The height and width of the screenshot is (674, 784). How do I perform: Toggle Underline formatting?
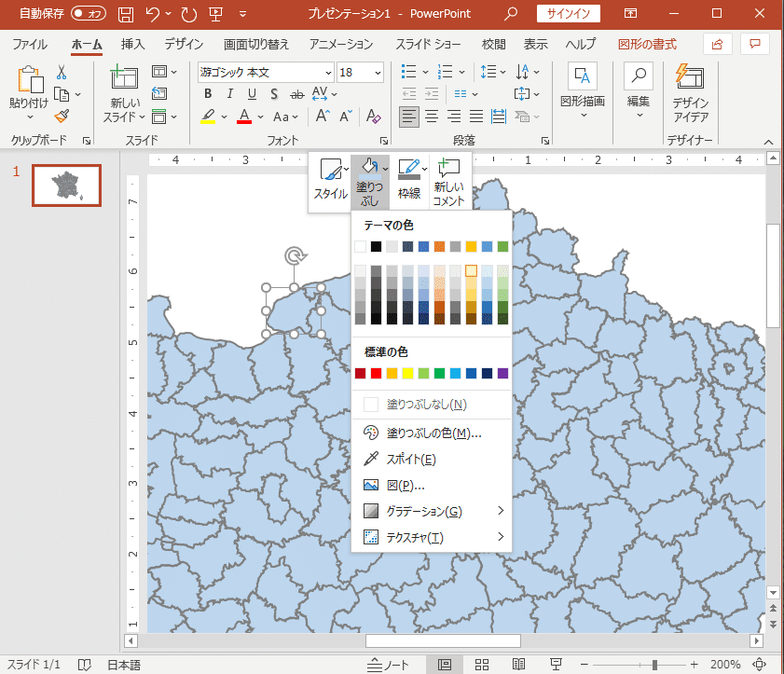(x=252, y=94)
